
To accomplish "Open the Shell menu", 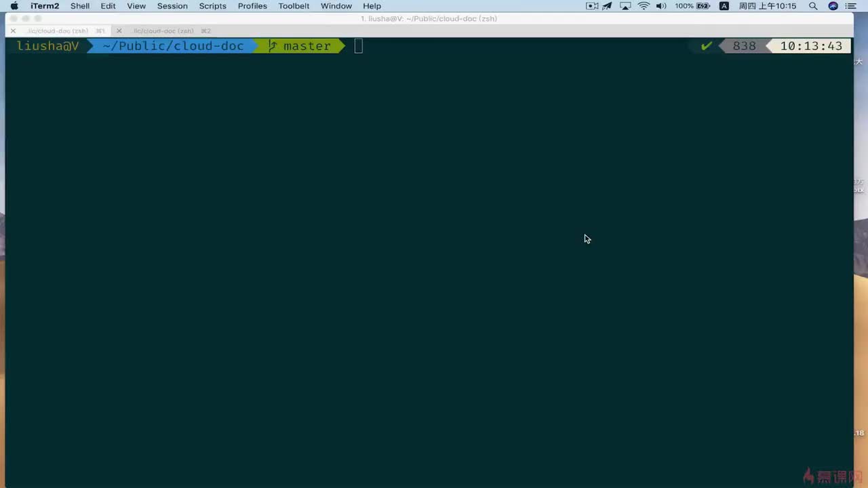I will click(x=80, y=6).
